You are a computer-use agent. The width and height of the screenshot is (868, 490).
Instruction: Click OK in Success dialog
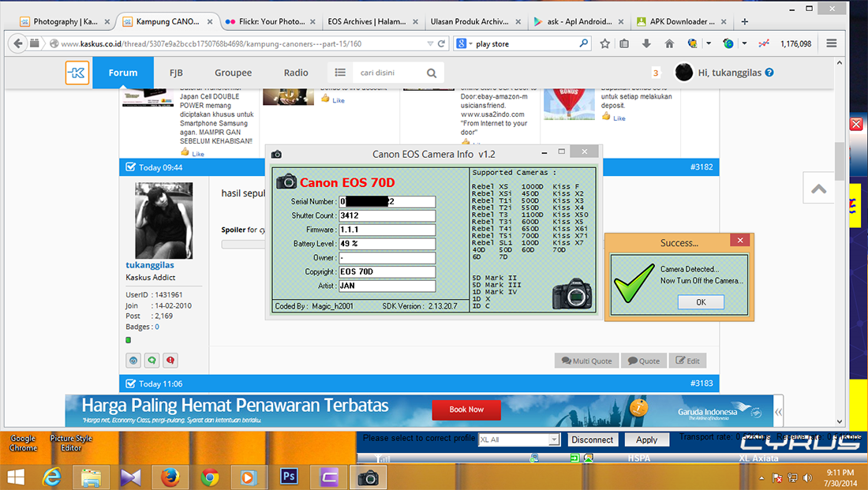coord(701,301)
